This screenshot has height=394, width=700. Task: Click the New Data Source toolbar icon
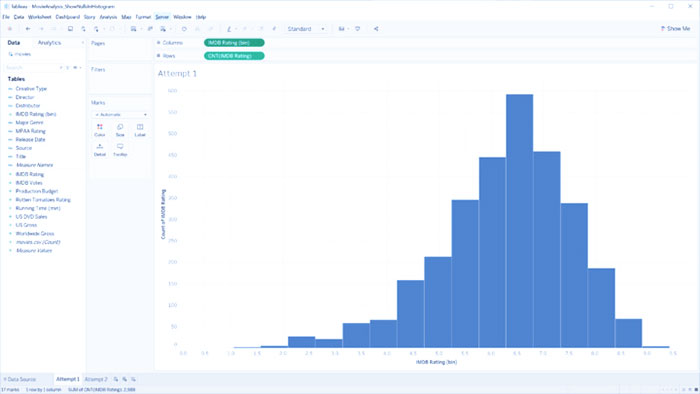83,29
